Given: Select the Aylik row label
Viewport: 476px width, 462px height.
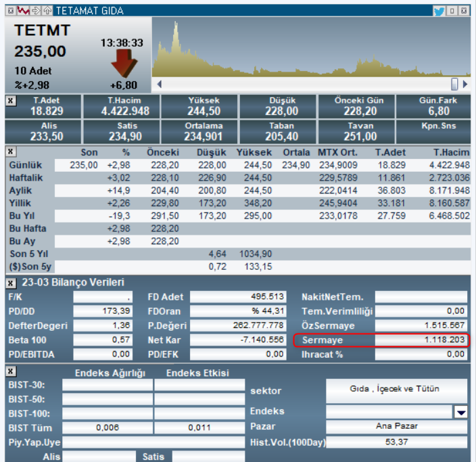Looking at the screenshot, I should click(x=20, y=191).
